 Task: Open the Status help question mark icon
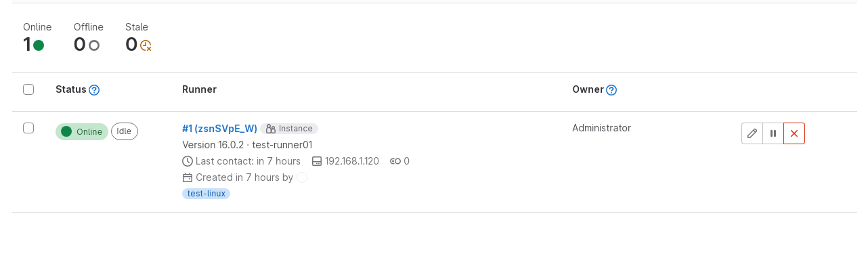click(94, 90)
